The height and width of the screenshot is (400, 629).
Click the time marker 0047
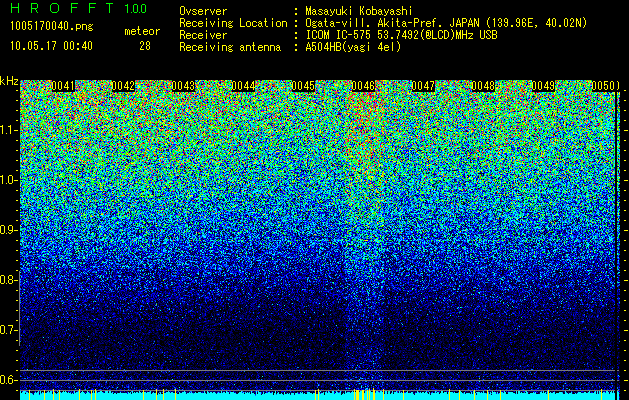click(424, 86)
